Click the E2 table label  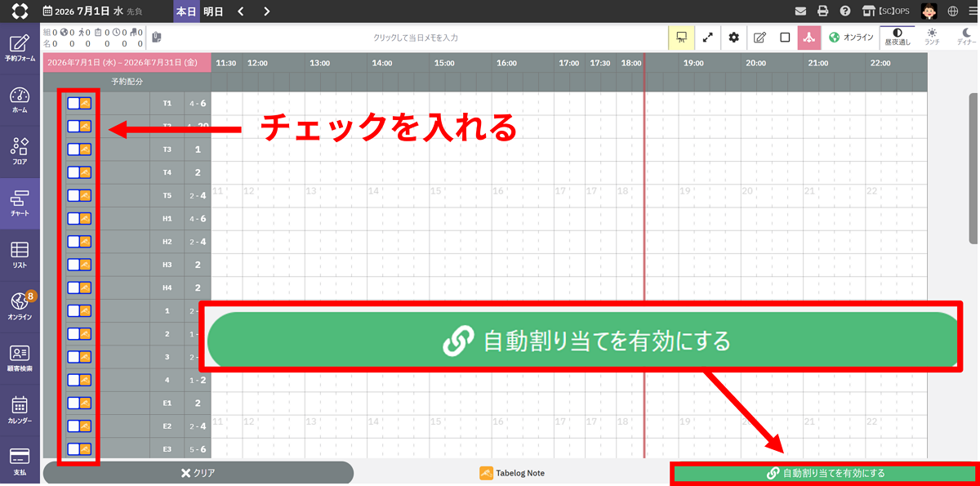click(x=167, y=426)
